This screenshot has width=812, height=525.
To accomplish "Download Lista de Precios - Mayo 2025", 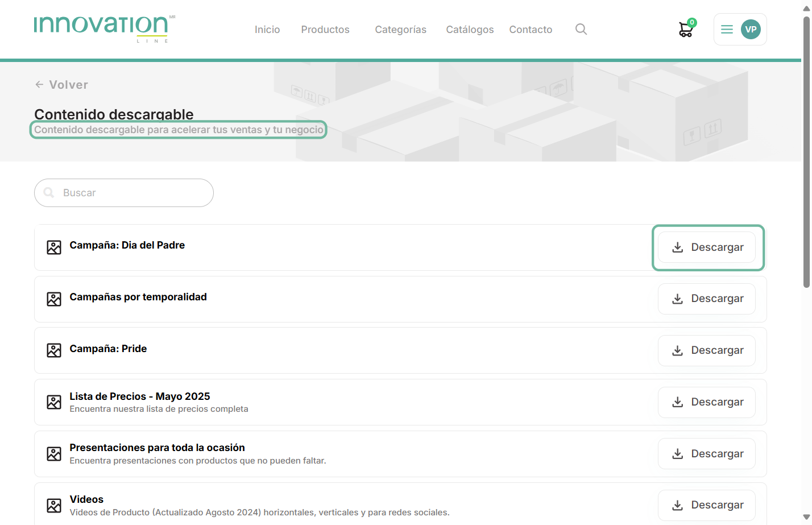I will click(707, 402).
